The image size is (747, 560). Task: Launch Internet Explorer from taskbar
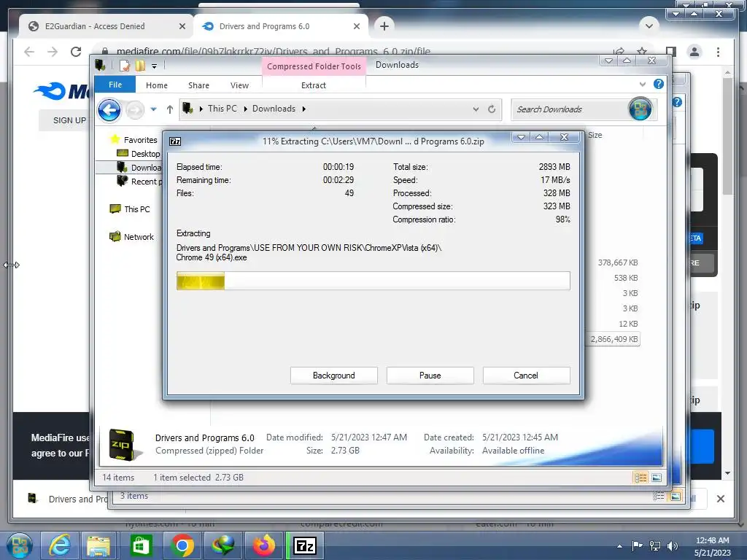click(x=59, y=545)
